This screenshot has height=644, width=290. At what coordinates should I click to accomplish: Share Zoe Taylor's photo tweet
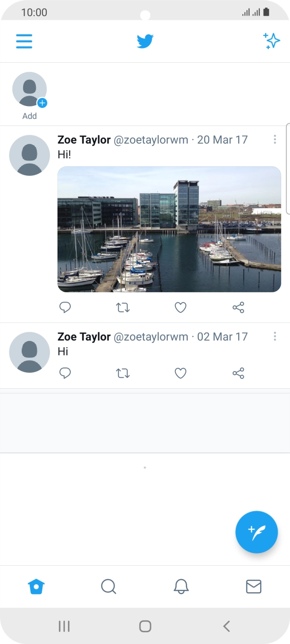[x=238, y=307]
